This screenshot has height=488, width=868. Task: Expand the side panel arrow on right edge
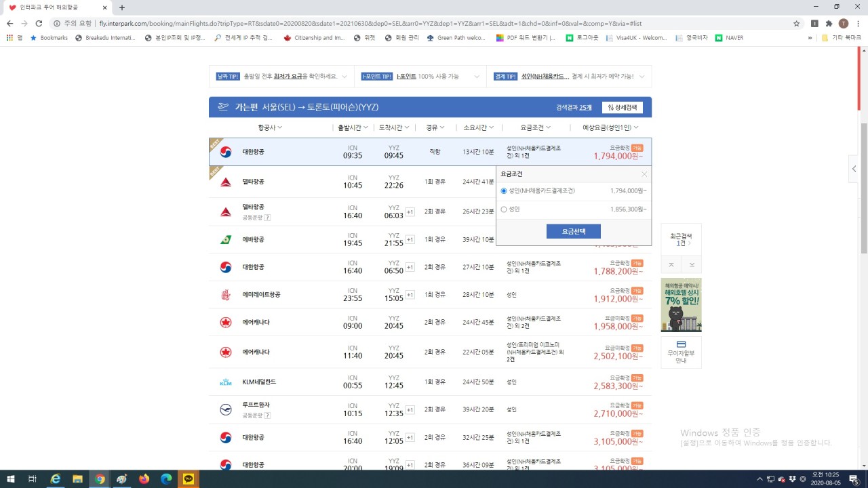coord(854,169)
